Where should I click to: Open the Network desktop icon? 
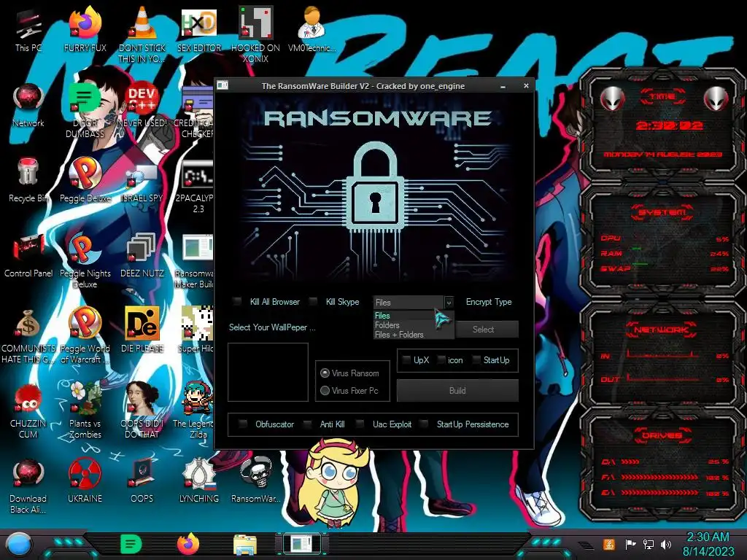[x=28, y=106]
